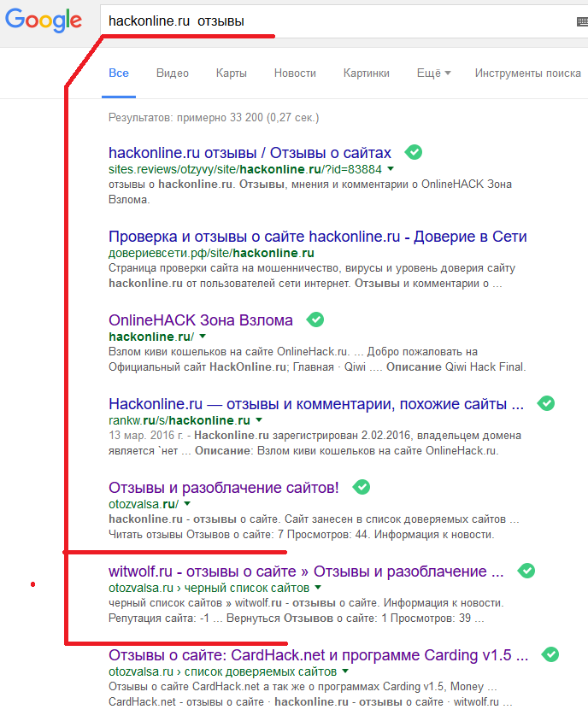Screen dimensions: 588x727
Task: Open hackonline.ru отзывы / Отзывы о сайтах
Action: [x=250, y=153]
